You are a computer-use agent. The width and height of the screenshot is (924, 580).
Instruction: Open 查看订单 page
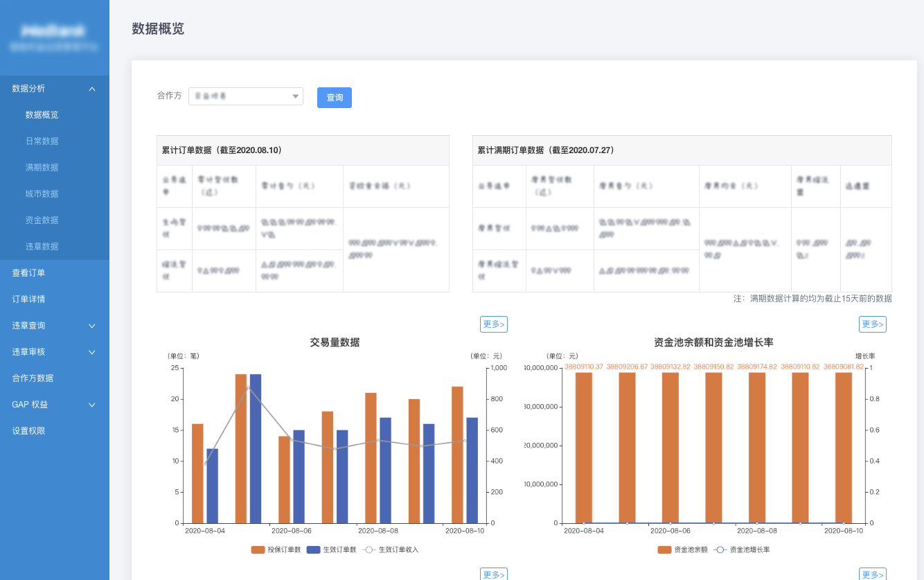[28, 273]
